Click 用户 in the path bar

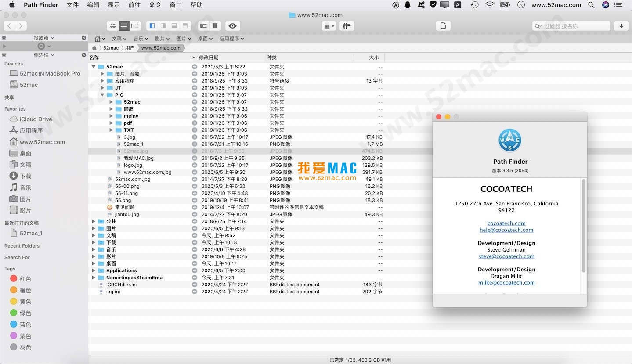(130, 48)
